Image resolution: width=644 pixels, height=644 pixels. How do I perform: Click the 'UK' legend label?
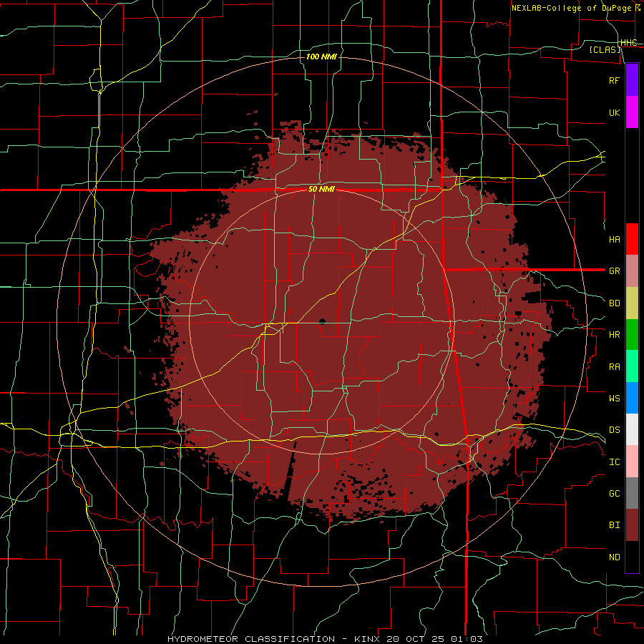[x=614, y=112]
